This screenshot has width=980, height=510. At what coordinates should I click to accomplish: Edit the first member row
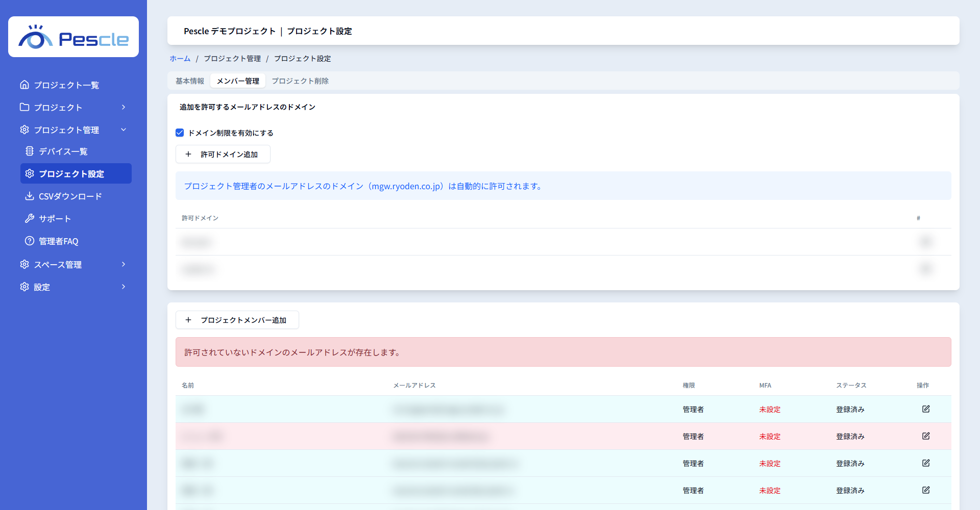(x=926, y=409)
